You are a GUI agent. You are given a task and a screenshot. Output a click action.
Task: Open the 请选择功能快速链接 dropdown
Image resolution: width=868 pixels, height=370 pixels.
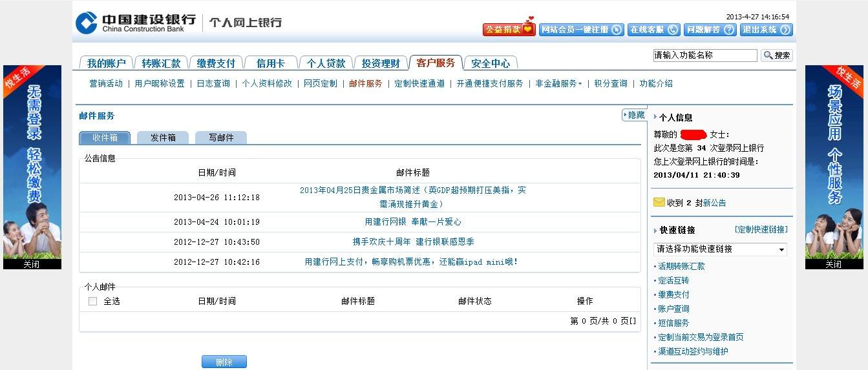pos(720,249)
